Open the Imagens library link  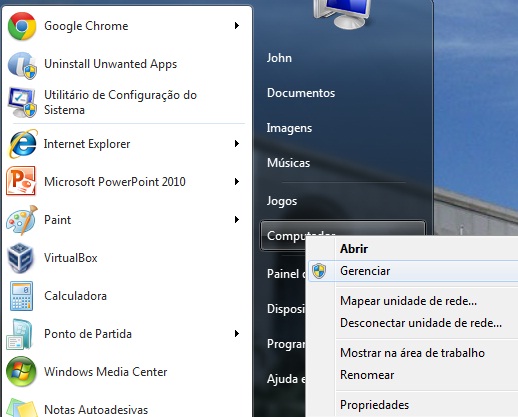click(289, 128)
